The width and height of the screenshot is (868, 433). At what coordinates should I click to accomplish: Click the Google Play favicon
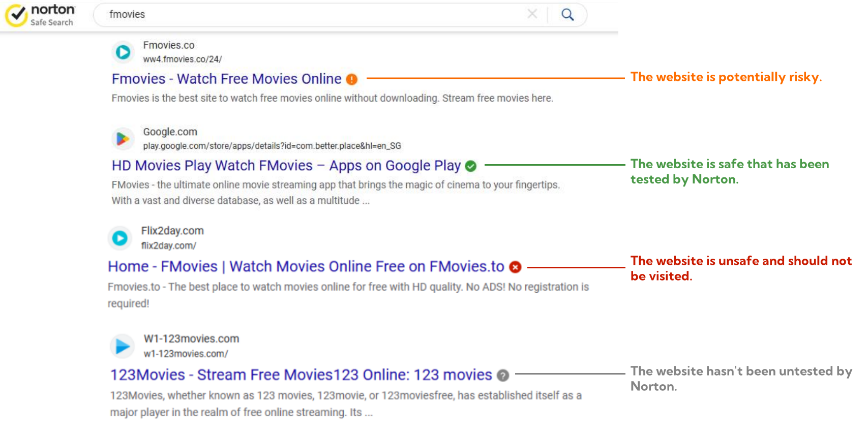(123, 138)
